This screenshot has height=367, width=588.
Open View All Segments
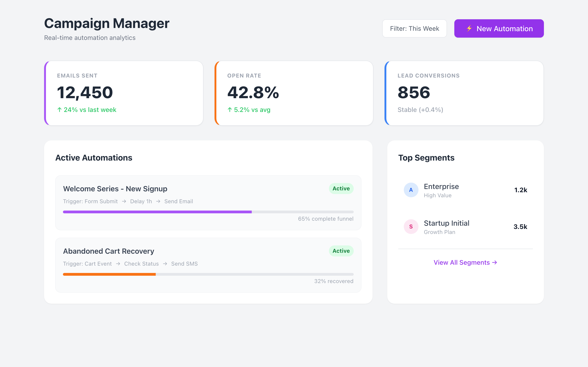point(465,262)
